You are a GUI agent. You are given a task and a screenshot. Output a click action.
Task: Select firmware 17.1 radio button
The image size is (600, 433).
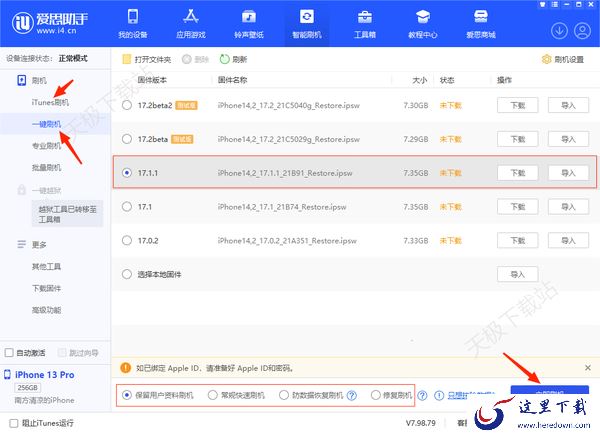click(127, 207)
